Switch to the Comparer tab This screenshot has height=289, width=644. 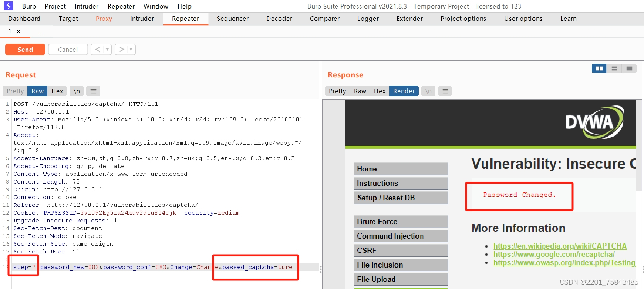coord(325,19)
